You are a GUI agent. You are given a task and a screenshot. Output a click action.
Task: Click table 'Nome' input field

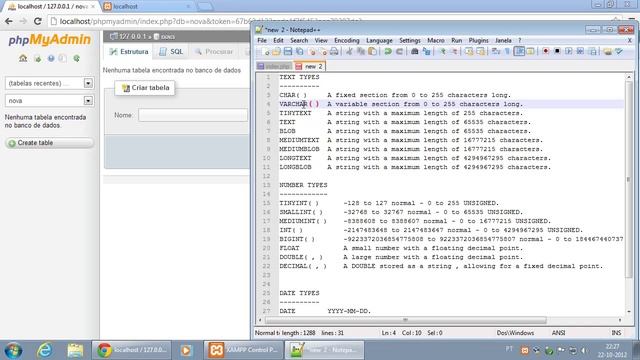click(193, 115)
